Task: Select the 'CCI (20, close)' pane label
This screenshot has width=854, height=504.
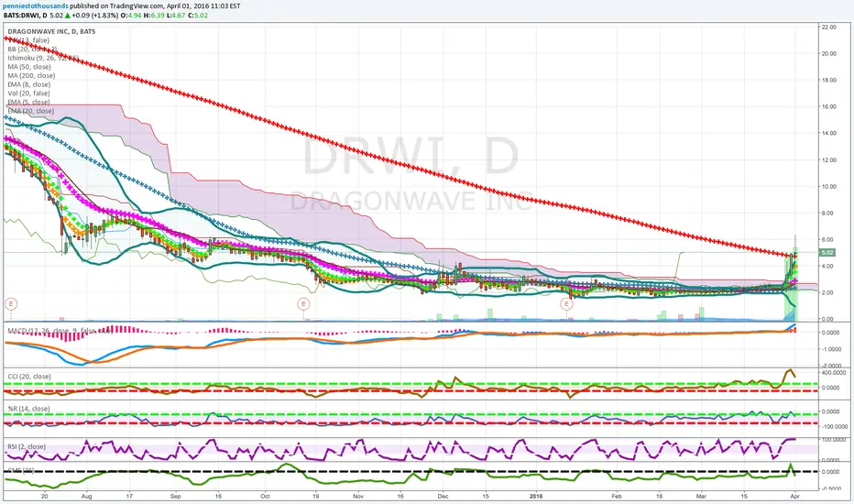Action: [x=29, y=377]
